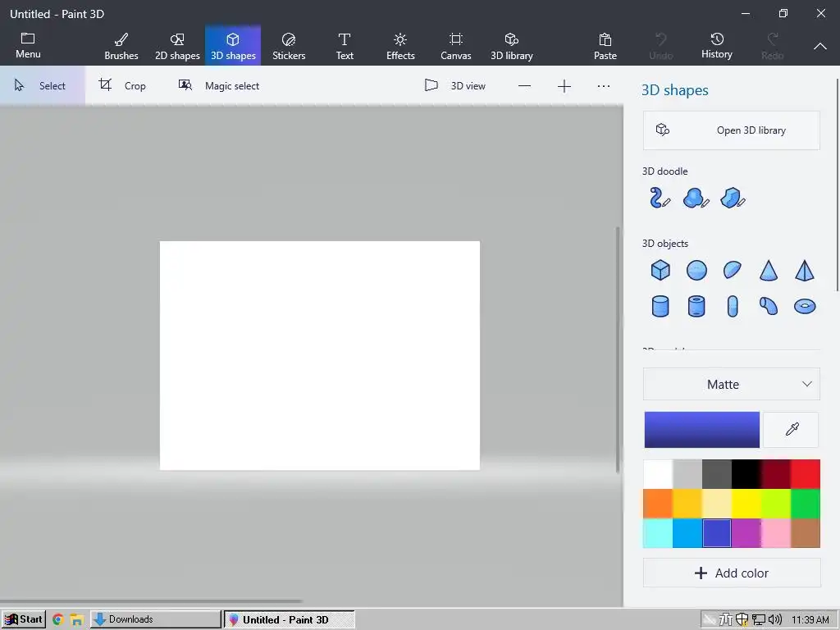
Task: Launch Chrome from the taskbar
Action: [58, 620]
